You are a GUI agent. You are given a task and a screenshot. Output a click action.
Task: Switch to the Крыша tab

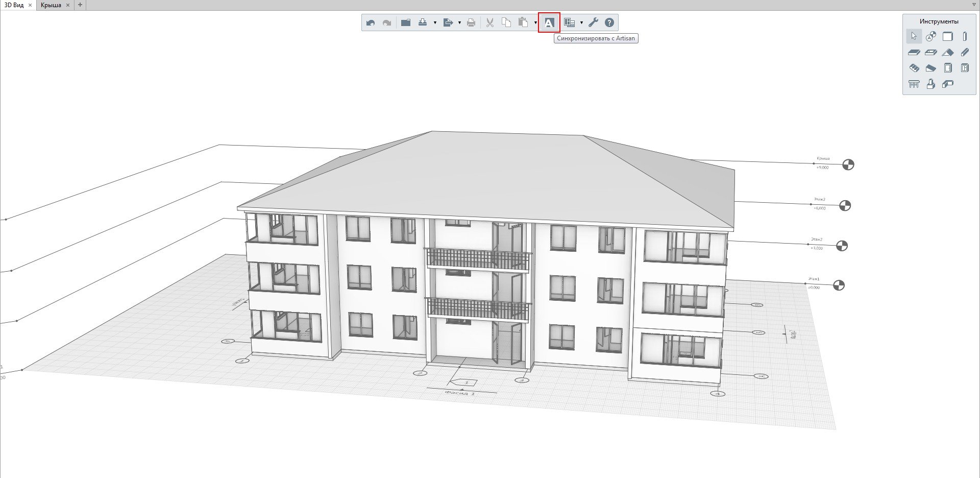point(51,5)
